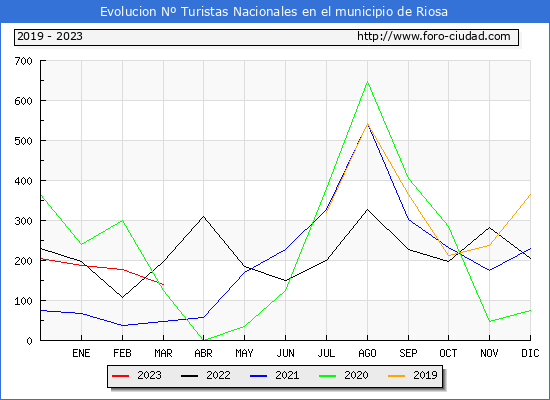The image size is (550, 400).
Task: Select the green 2020 legend swatch
Action: point(327,376)
